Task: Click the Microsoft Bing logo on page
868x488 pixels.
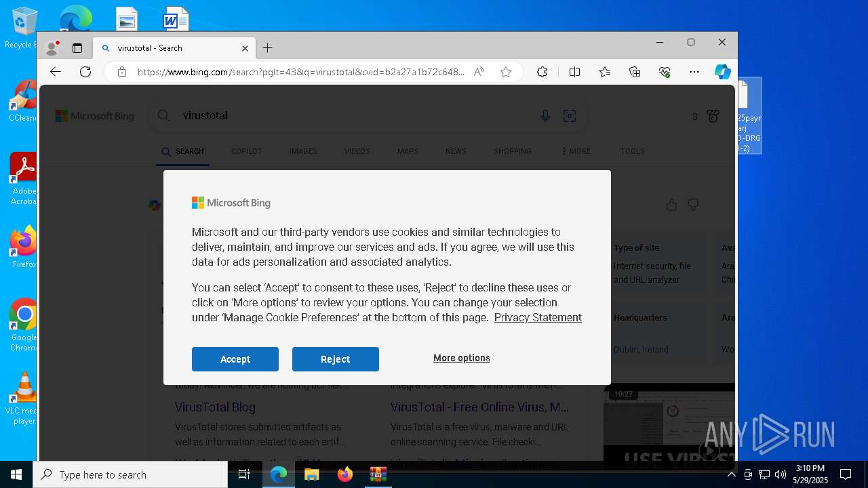Action: pos(95,116)
